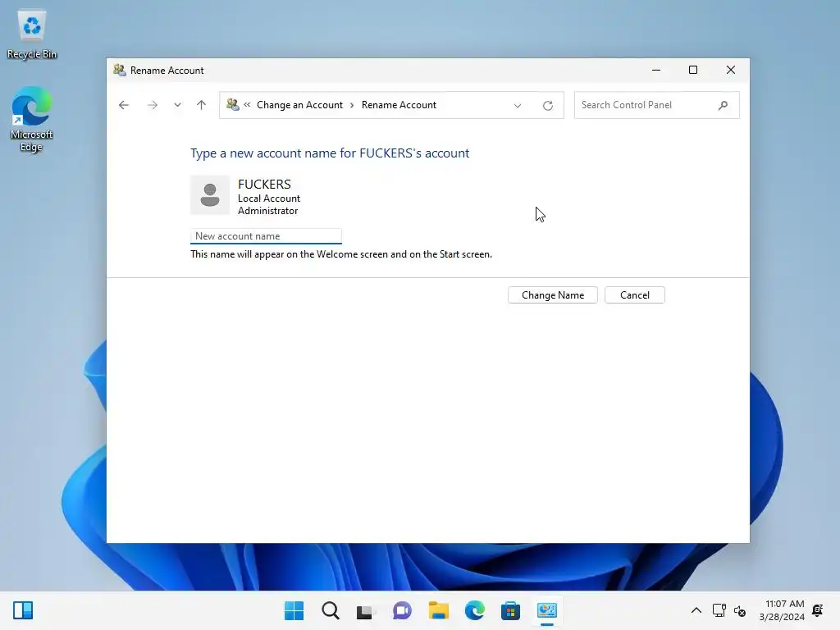
Task: Select Microsoft Edge desktop shortcut
Action: click(x=32, y=119)
